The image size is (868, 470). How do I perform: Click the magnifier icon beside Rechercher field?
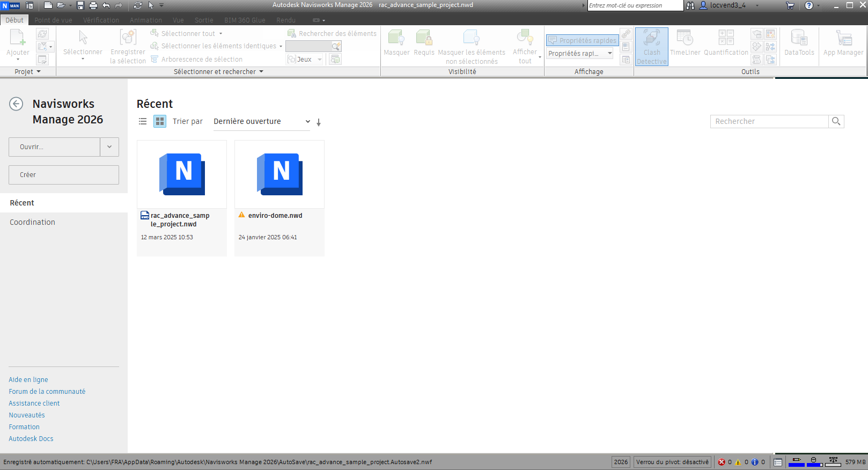tap(836, 121)
